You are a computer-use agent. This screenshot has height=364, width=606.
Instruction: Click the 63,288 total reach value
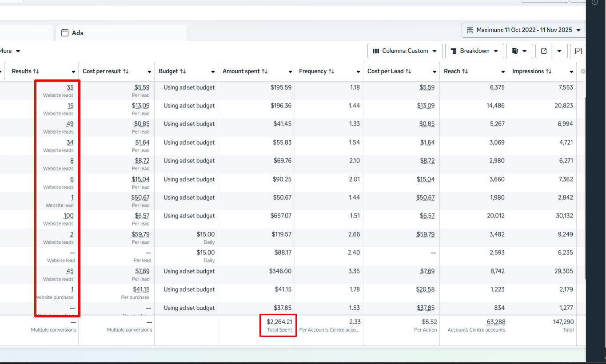click(496, 322)
